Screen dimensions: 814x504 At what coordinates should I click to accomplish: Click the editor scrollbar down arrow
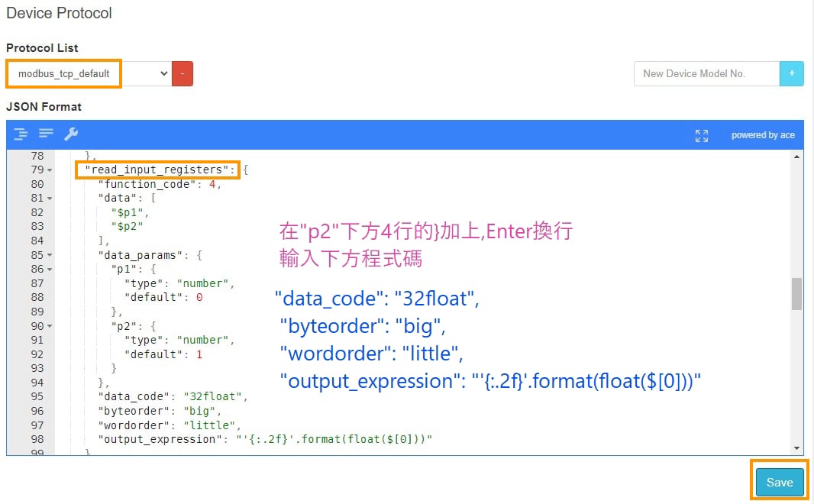point(797,449)
